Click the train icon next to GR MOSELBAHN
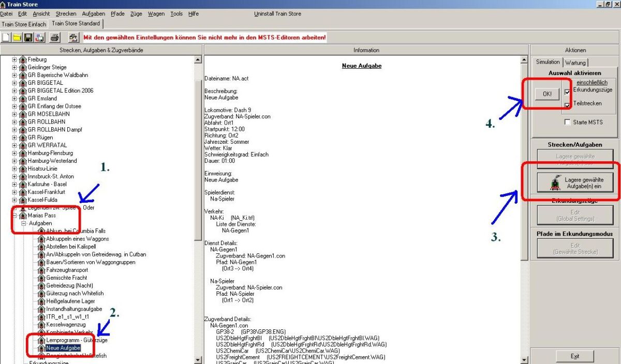 tap(23, 114)
